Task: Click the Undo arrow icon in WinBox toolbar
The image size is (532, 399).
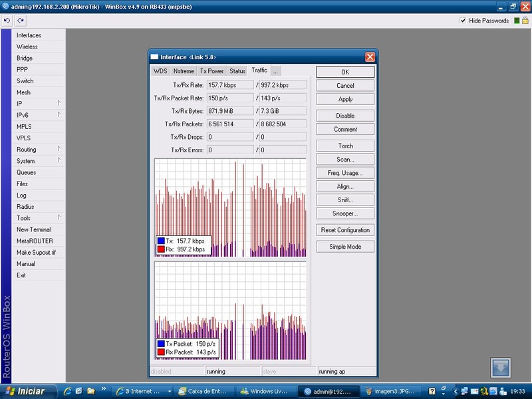Action: tap(8, 21)
